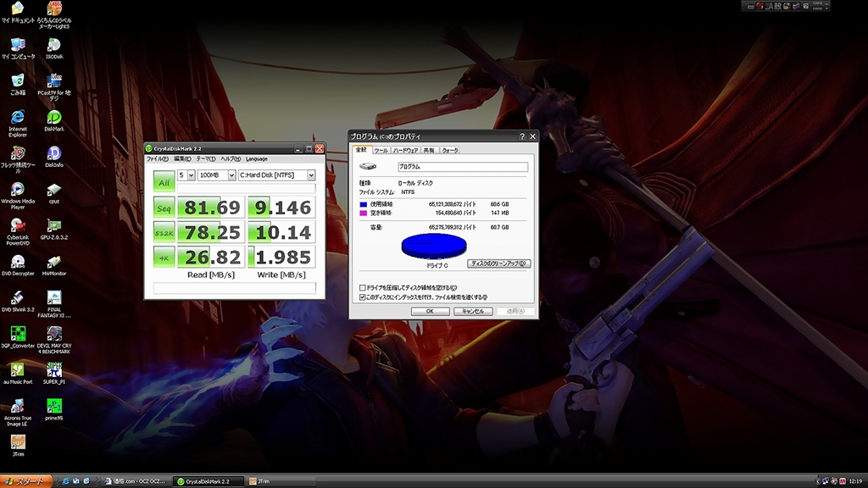Launch DiskMark desktop shortcut
This screenshot has height=488, width=868.
pos(54,121)
